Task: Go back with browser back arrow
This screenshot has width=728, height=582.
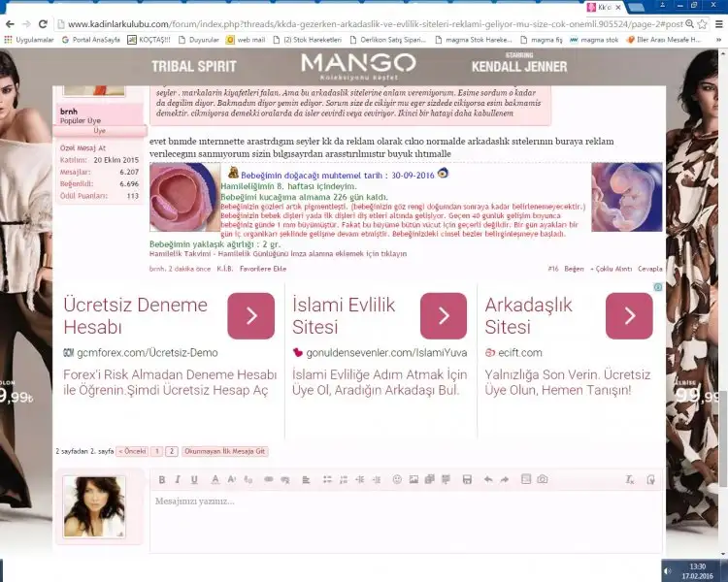Action: pos(10,24)
